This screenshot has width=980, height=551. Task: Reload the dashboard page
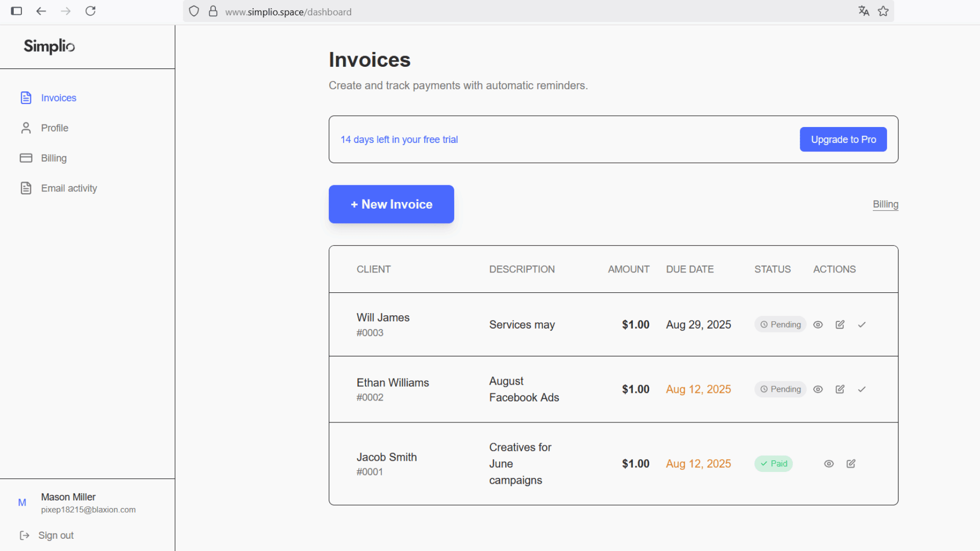point(90,11)
